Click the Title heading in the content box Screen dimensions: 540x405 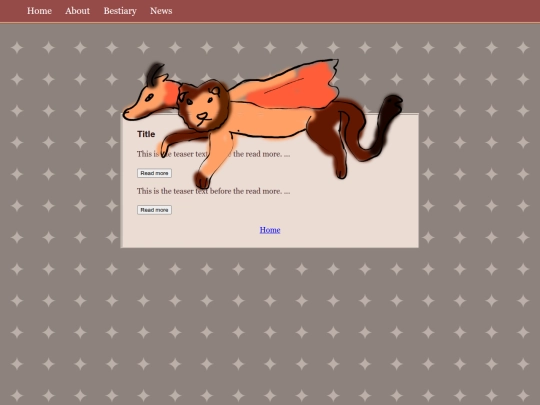[146, 134]
